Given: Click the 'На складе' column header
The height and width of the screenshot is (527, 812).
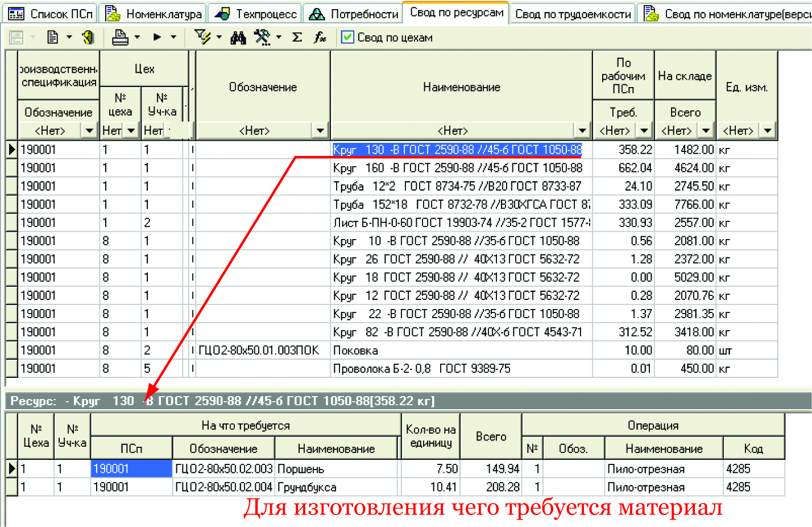Looking at the screenshot, I should (x=685, y=76).
